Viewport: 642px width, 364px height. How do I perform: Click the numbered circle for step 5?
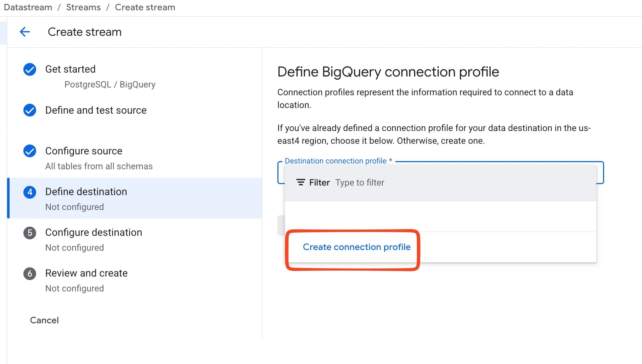tap(29, 233)
